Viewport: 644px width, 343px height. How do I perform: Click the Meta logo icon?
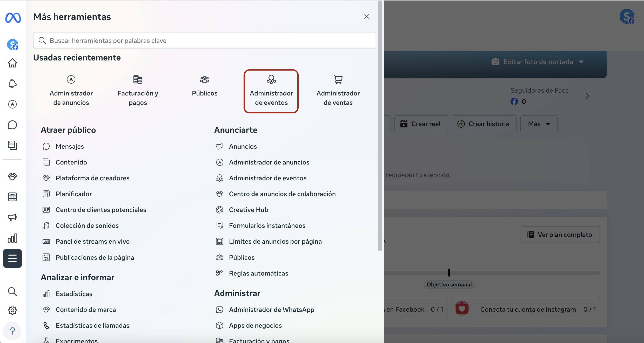point(13,18)
